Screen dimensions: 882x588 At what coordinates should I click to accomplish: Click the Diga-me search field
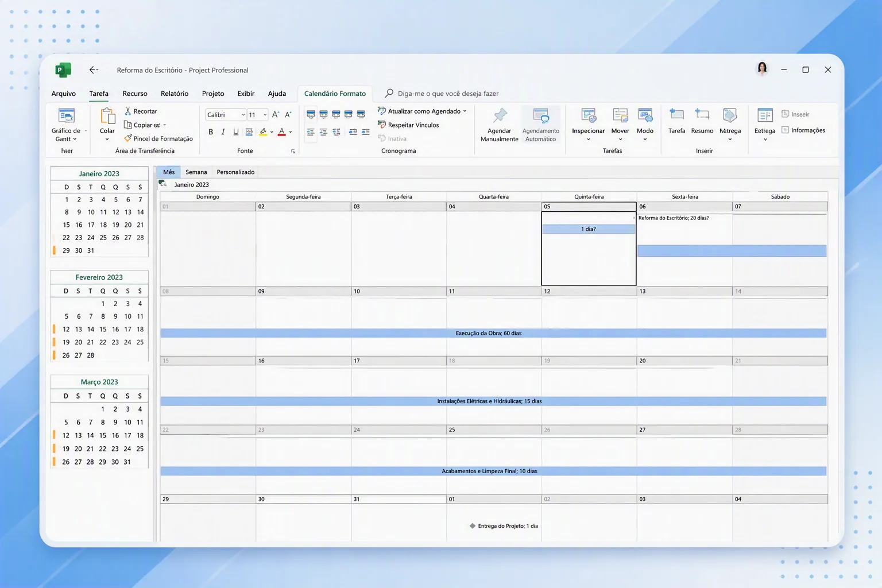448,94
